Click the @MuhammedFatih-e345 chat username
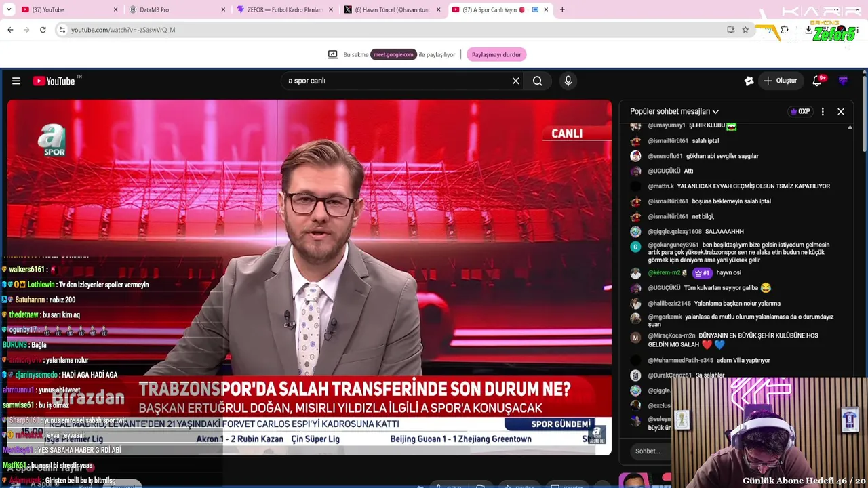 [x=680, y=361]
